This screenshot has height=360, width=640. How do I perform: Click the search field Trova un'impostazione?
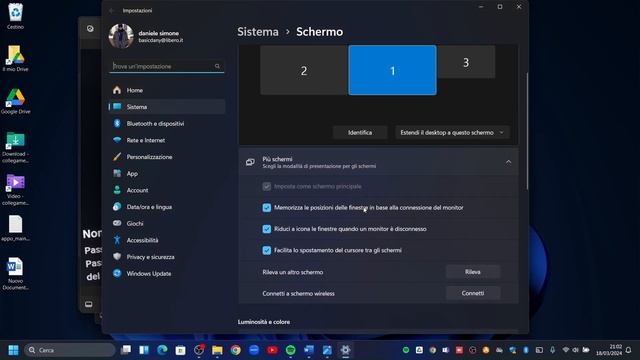pos(167,66)
